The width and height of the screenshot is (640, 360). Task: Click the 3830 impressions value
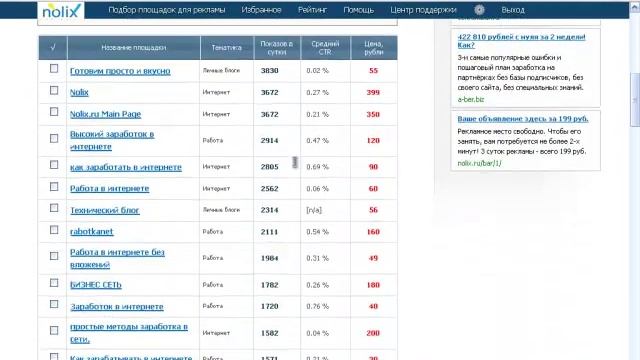pos(269,71)
